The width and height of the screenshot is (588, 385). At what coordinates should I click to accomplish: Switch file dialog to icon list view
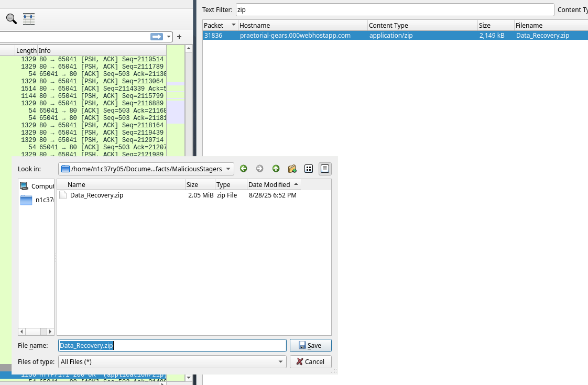click(309, 169)
